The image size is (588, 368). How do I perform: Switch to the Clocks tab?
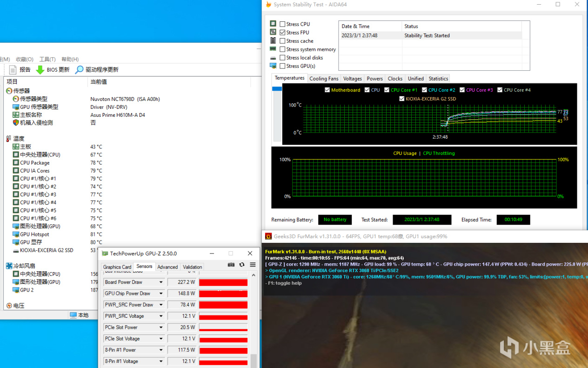point(395,79)
